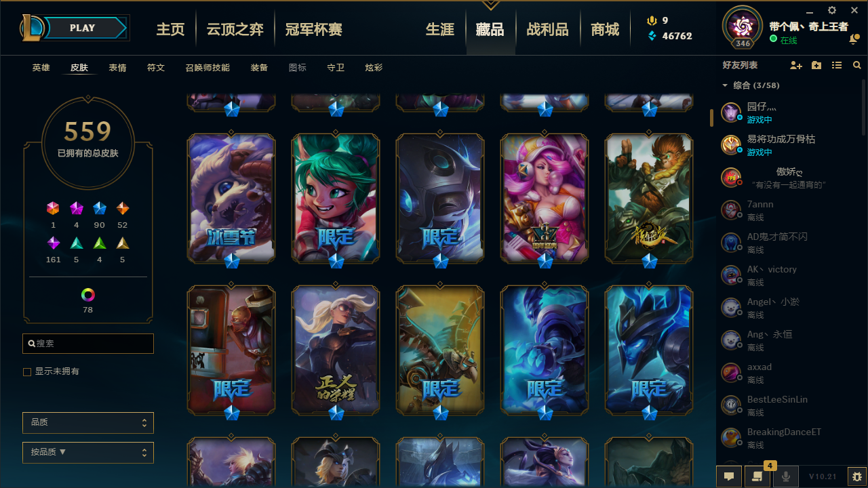This screenshot has width=868, height=488.
Task: Open the 品质 filter dropdown
Action: (x=88, y=423)
